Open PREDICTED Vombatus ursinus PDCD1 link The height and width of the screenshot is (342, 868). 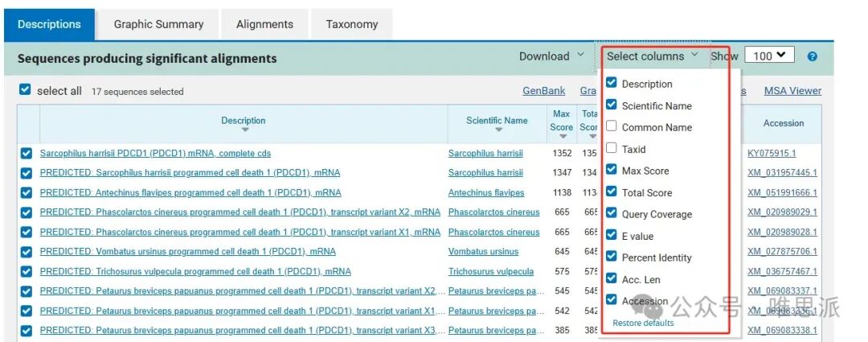click(187, 252)
